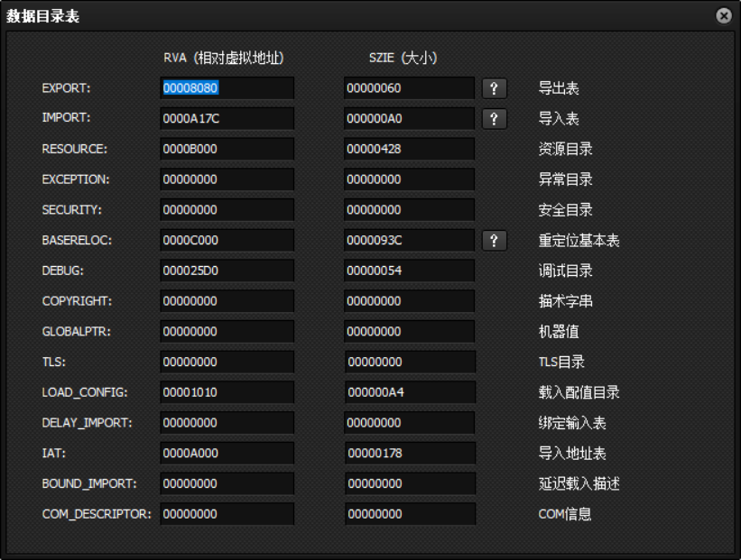Click the LOAD_CONFIG size field 000000A4
This screenshot has width=741, height=560.
click(x=410, y=392)
